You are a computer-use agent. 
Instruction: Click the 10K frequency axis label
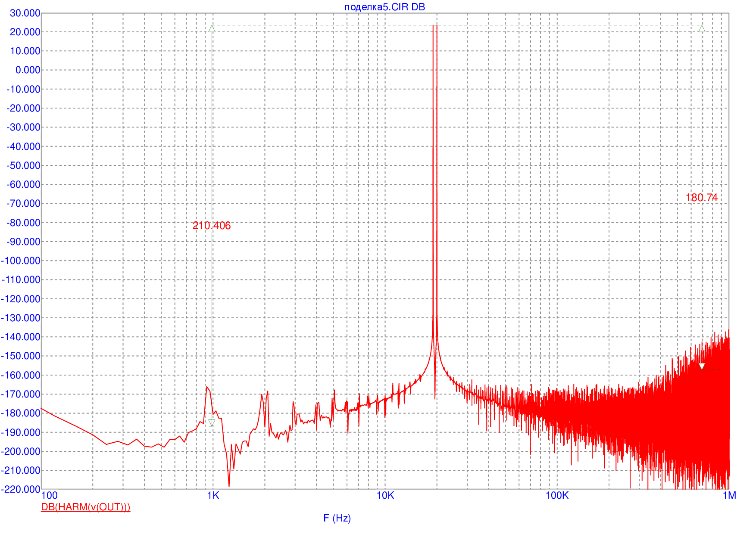click(x=385, y=495)
